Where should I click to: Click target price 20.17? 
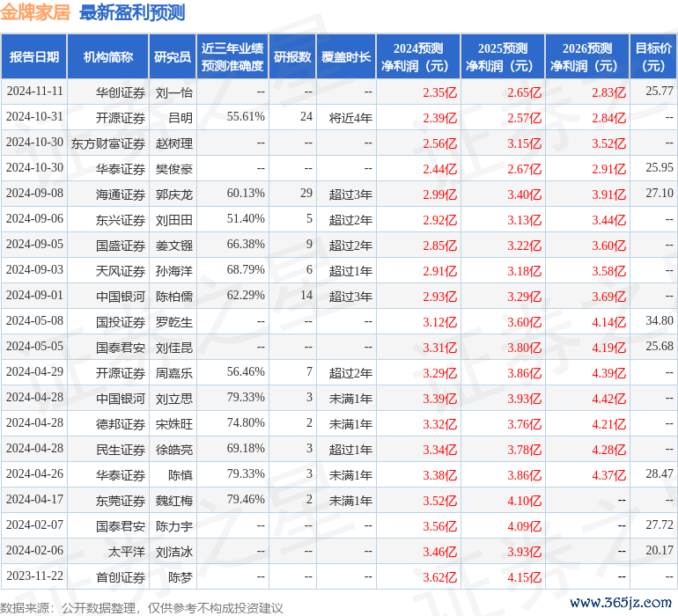coord(660,550)
